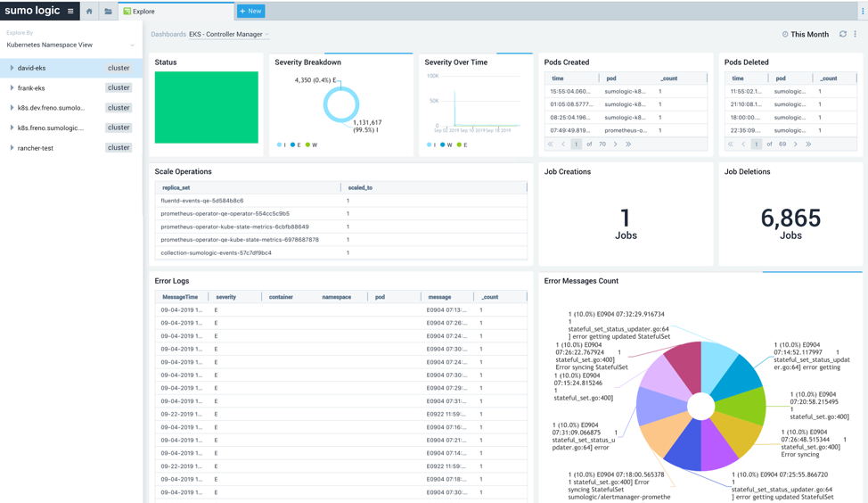Screen dimensions: 868x503
Task: Open Kubernetes Namespace View dropdown
Action: point(70,45)
